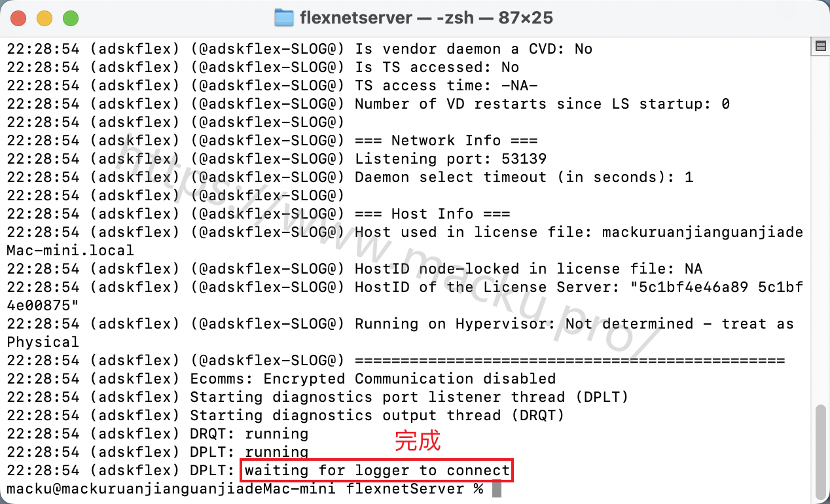The height and width of the screenshot is (504, 830).
Task: Click 'Ecomms: Encrypted Communication disabled' line
Action: tap(373, 379)
